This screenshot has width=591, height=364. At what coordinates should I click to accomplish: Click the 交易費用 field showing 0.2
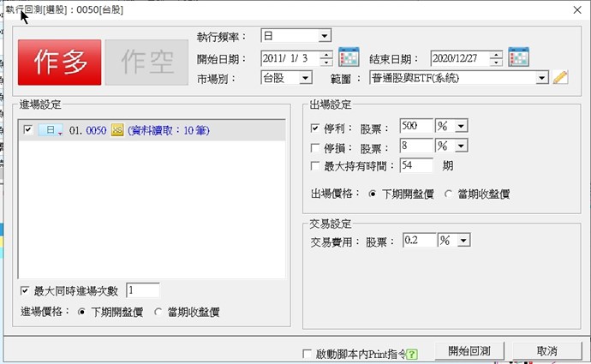[420, 240]
